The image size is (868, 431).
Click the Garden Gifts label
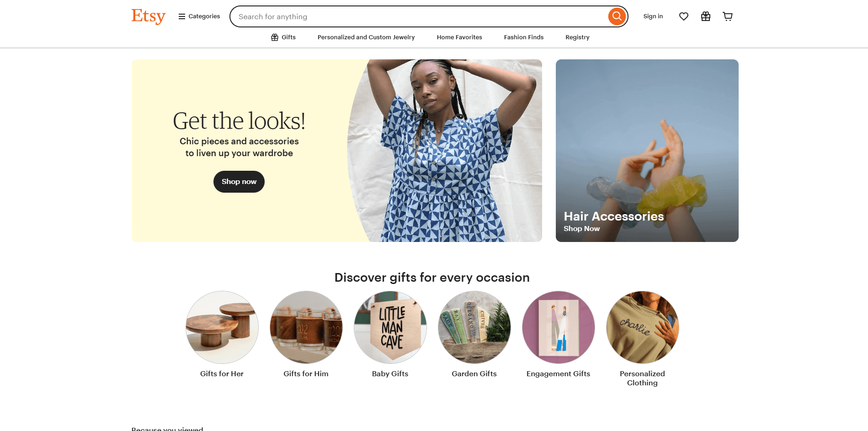[474, 374]
